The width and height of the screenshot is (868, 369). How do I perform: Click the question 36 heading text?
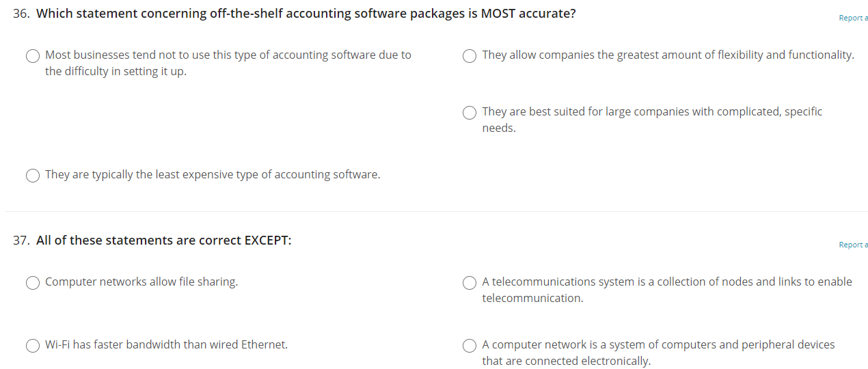306,14
